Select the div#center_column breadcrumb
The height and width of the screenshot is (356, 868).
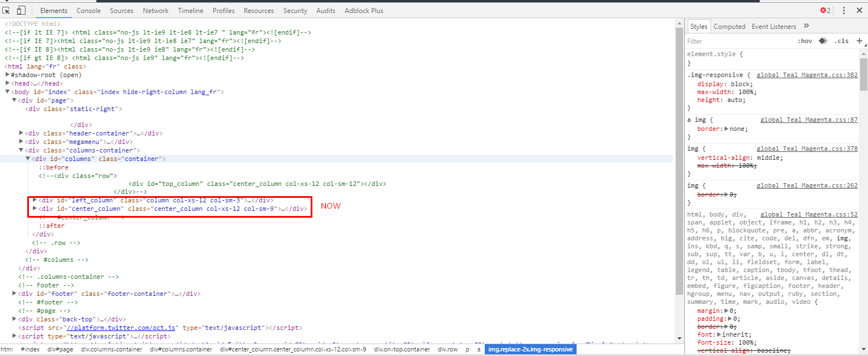click(x=293, y=350)
